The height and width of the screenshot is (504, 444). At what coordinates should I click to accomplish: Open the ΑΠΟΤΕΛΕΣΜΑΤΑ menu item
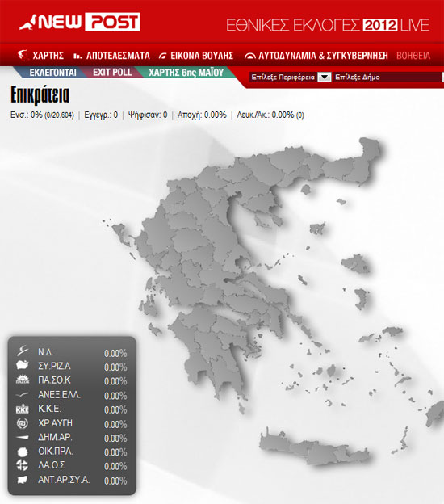tap(111, 56)
